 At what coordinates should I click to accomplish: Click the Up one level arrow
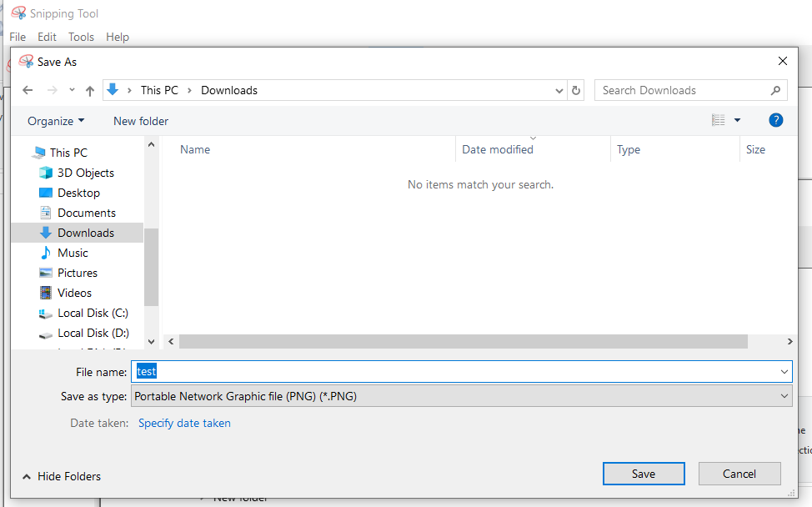click(x=90, y=90)
